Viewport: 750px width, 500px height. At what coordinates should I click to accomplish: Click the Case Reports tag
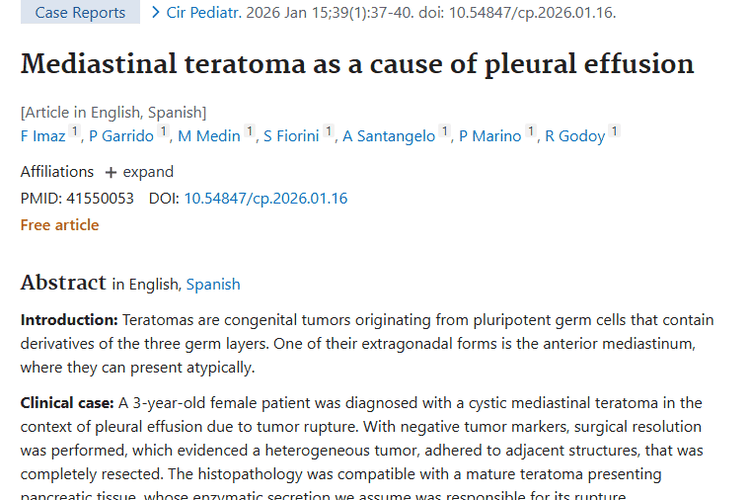(80, 13)
